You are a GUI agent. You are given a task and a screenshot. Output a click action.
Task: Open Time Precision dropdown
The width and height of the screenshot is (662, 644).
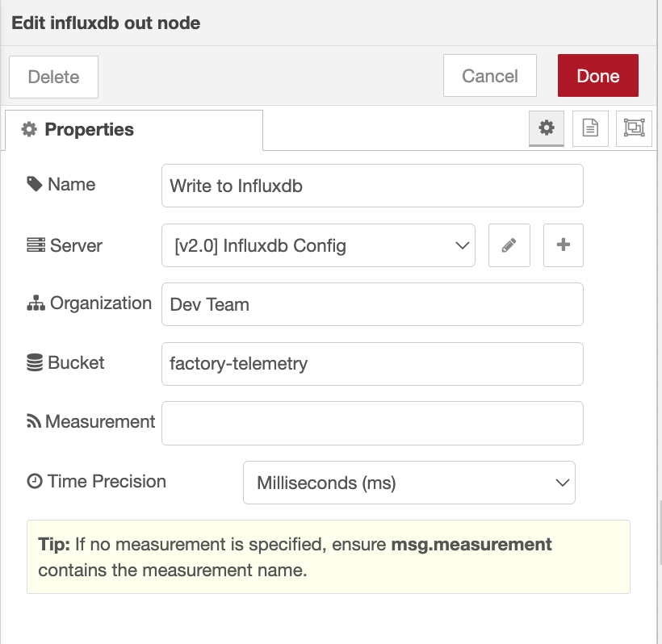pyautogui.click(x=409, y=483)
